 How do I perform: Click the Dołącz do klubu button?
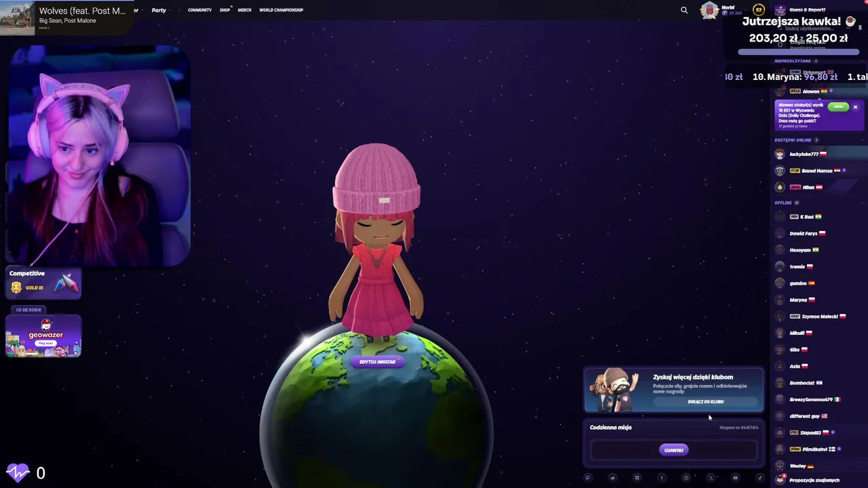point(705,402)
